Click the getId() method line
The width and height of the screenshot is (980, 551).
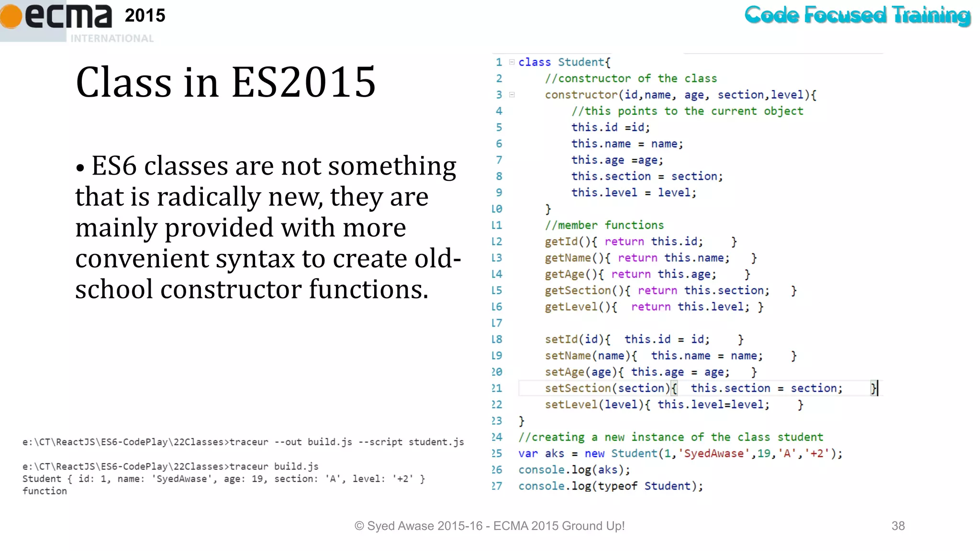pyautogui.click(x=641, y=242)
